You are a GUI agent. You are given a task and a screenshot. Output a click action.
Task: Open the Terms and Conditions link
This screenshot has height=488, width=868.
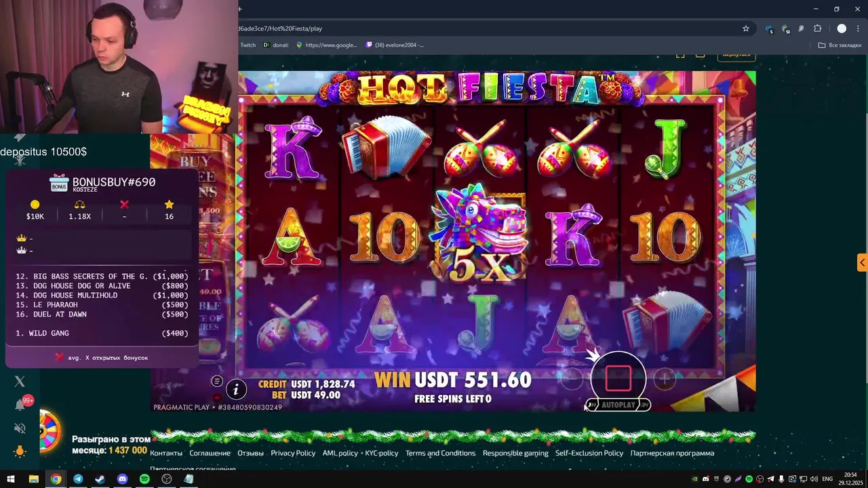pos(440,453)
